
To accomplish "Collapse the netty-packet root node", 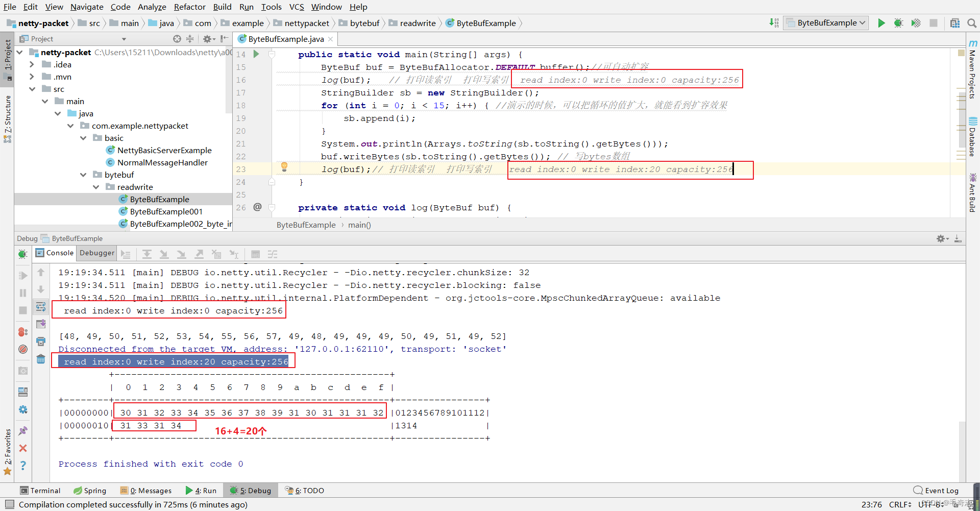I will (x=19, y=52).
